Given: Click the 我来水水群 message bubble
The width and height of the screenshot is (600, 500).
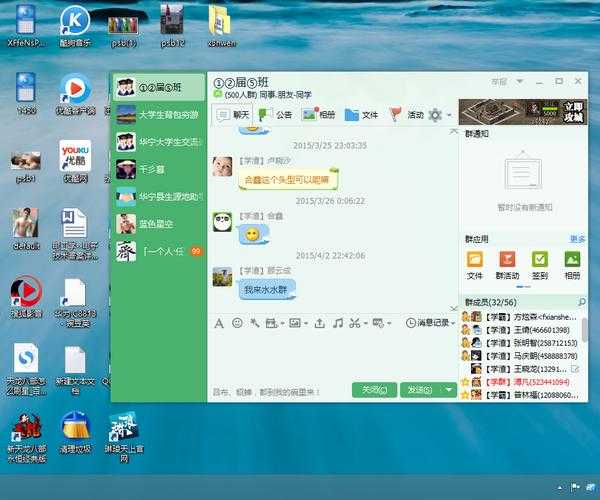Looking at the screenshot, I should pos(267,290).
